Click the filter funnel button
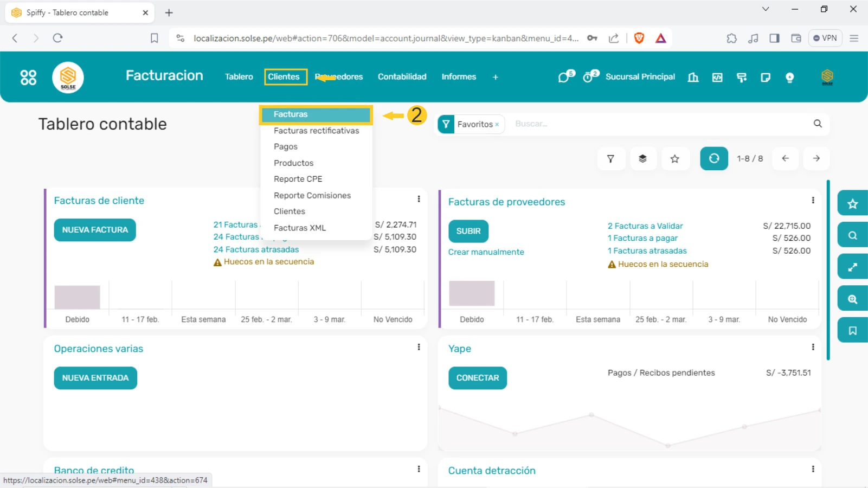This screenshot has width=868, height=488. (x=611, y=159)
